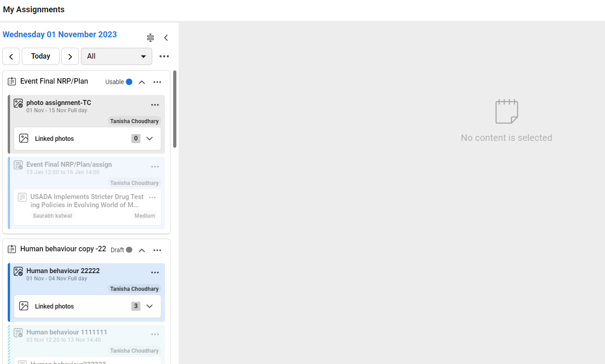Viewport: 605px width, 364px height.
Task: Open the options menu for Event Final NRP/Plan/assign
Action: pos(155,167)
